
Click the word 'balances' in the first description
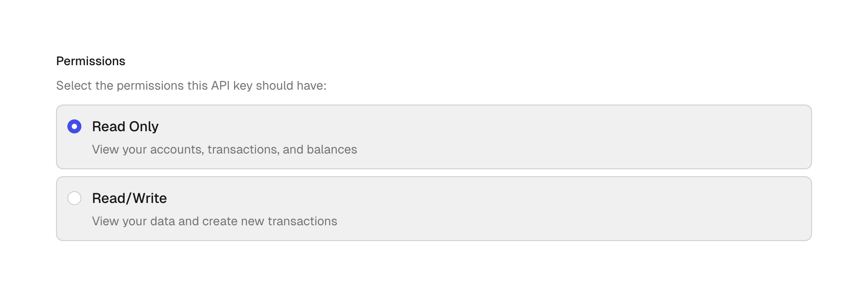pyautogui.click(x=332, y=150)
